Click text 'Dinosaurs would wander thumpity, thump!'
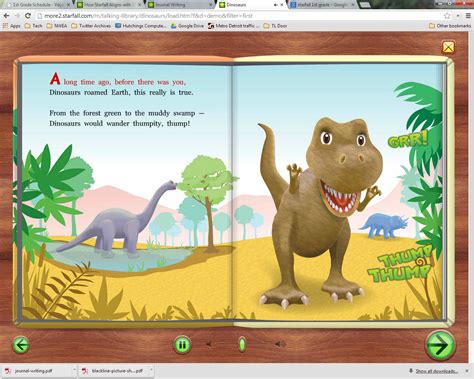 (x=120, y=124)
